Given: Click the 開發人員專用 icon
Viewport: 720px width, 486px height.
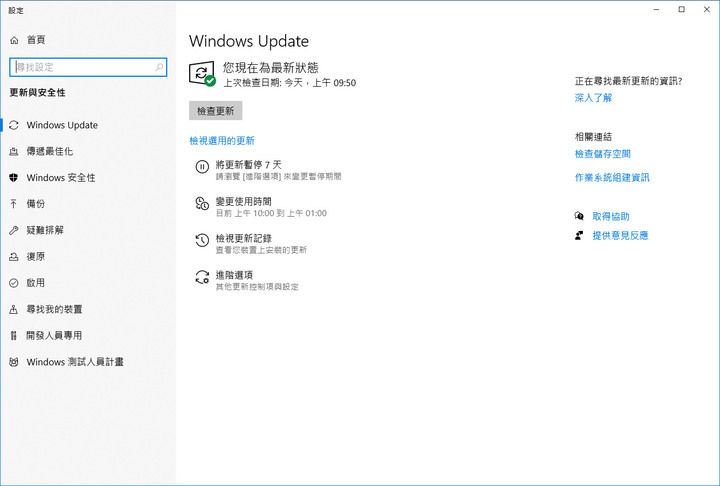Looking at the screenshot, I should [14, 335].
